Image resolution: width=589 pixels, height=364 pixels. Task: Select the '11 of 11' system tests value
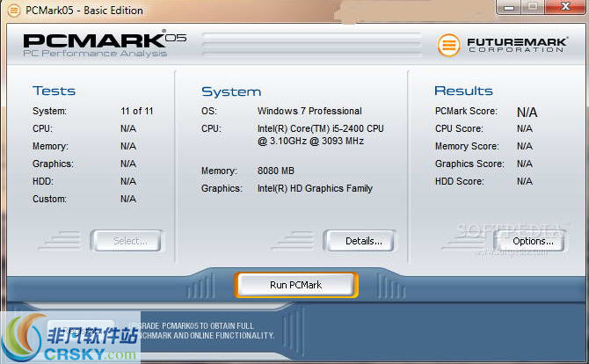[137, 111]
